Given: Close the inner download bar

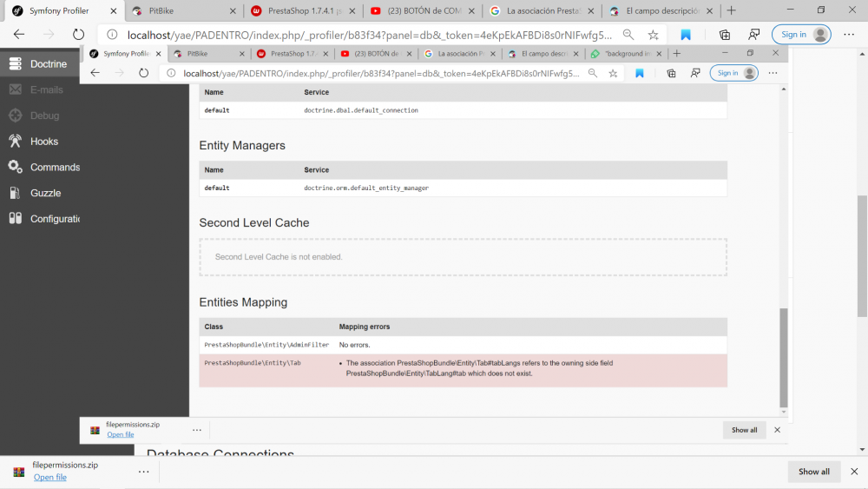Looking at the screenshot, I should [777, 430].
